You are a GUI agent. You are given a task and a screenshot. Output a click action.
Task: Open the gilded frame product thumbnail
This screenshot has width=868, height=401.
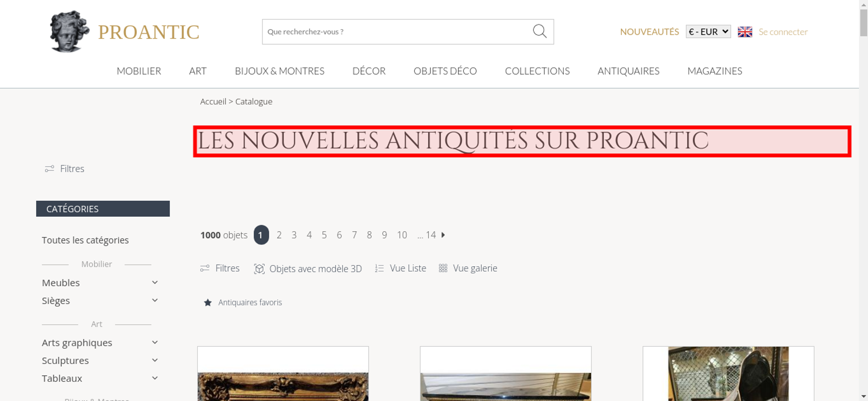tap(283, 374)
